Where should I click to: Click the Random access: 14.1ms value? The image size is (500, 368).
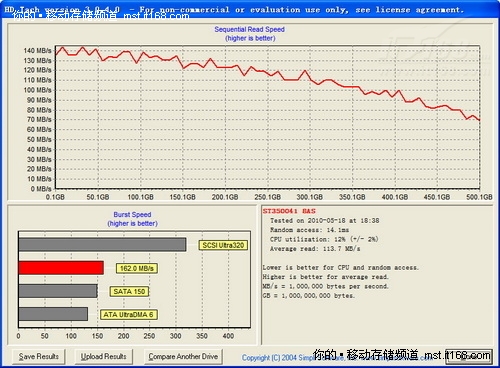(x=309, y=230)
